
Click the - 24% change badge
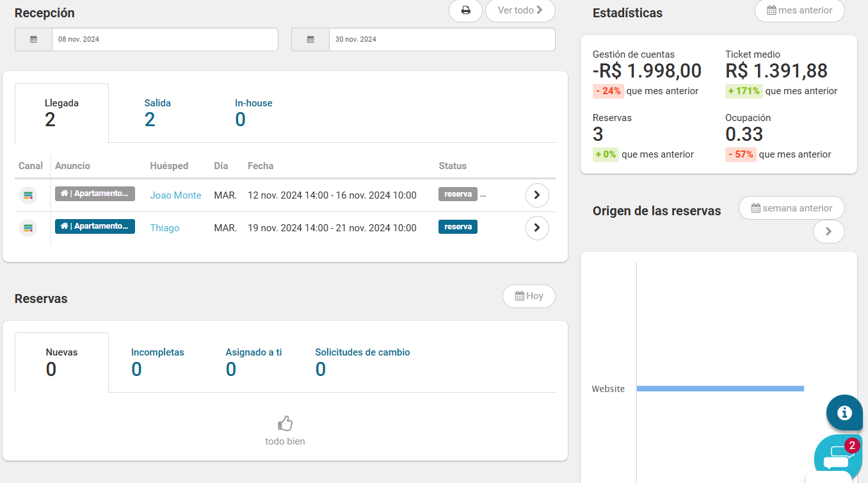click(608, 91)
